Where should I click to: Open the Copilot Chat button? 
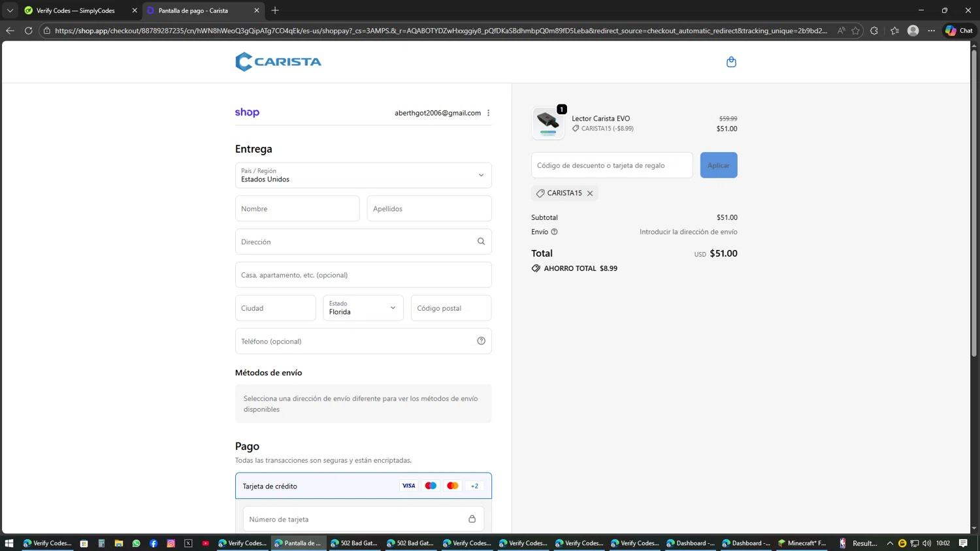(959, 31)
